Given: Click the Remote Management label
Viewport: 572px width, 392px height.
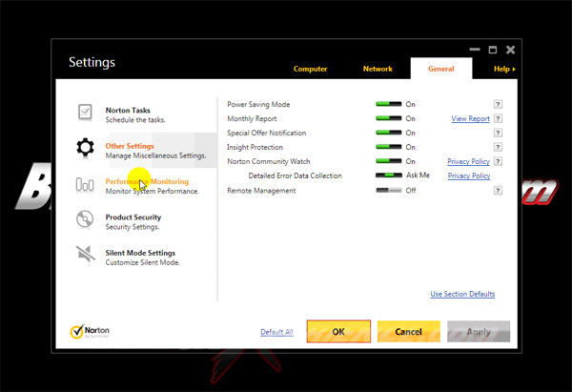Looking at the screenshot, I should [x=261, y=191].
